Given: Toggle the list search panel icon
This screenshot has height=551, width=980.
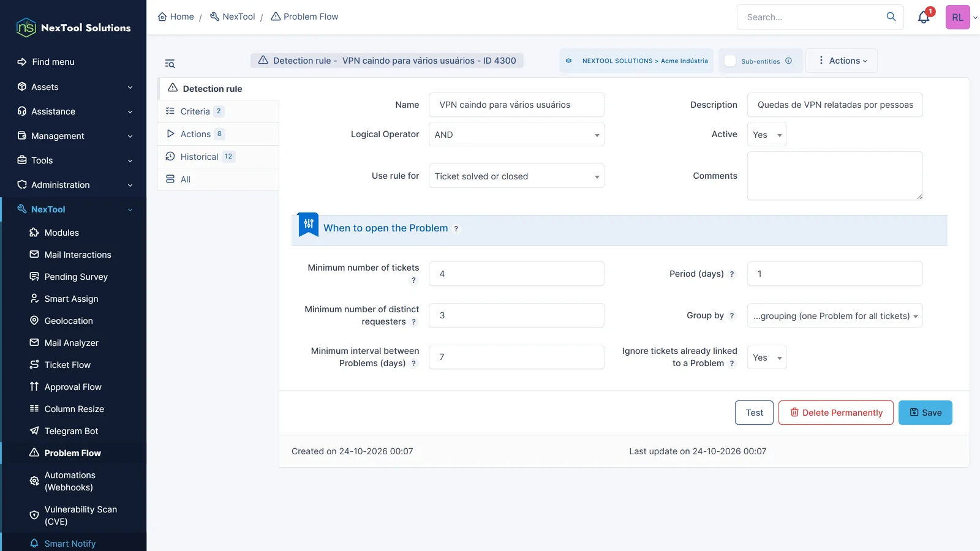Looking at the screenshot, I should tap(170, 64).
